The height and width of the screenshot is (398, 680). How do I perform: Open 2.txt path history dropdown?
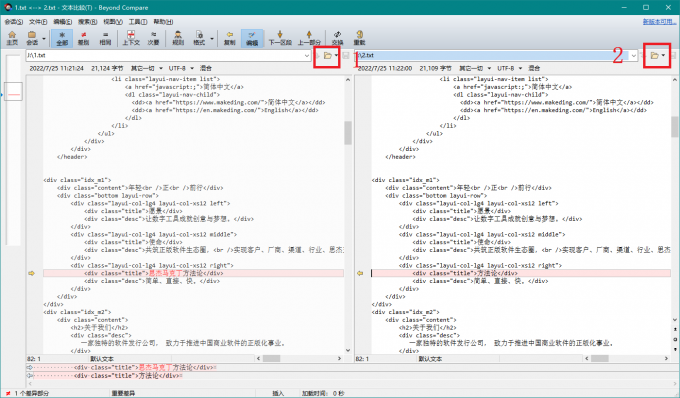pos(634,55)
